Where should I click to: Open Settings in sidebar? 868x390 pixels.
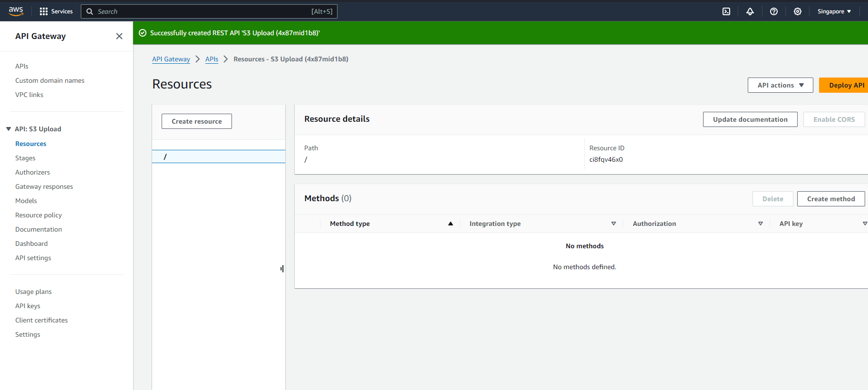28,334
